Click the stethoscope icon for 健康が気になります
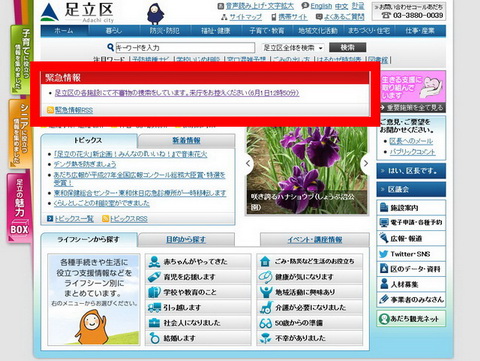Image resolution: width=480 pixels, height=361 pixels. point(265,277)
